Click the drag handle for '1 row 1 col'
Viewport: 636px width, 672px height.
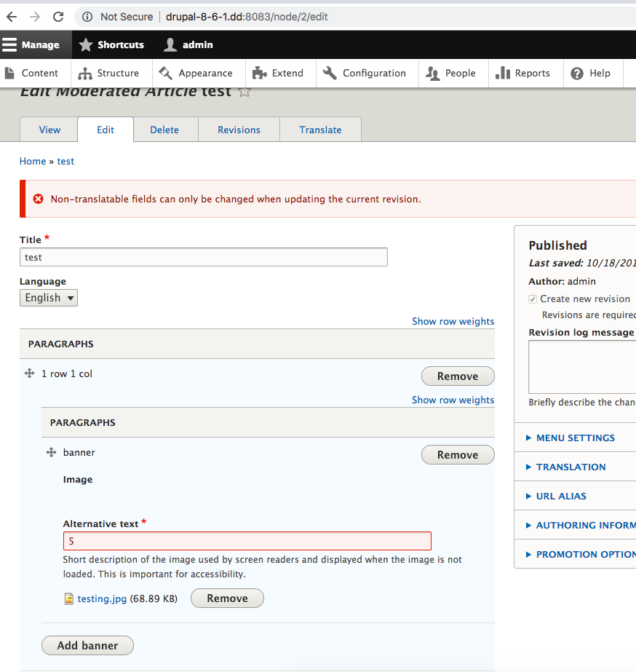(x=29, y=373)
